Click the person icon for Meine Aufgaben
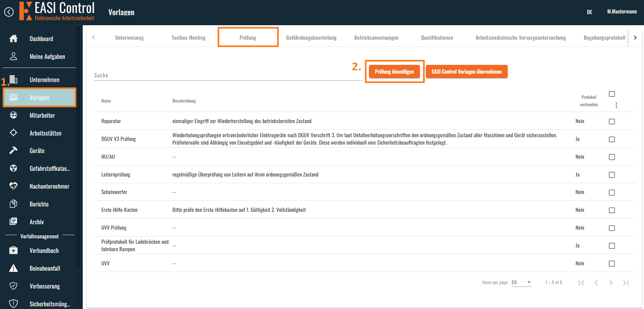The width and height of the screenshot is (644, 309). point(13,56)
